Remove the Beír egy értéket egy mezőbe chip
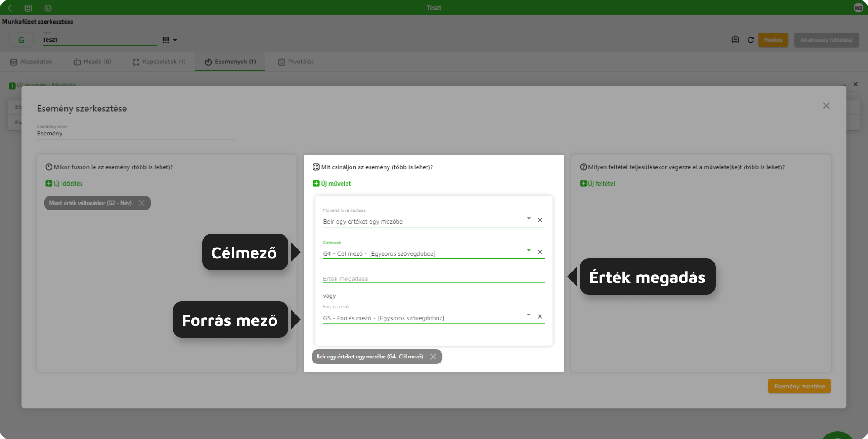 pos(433,357)
